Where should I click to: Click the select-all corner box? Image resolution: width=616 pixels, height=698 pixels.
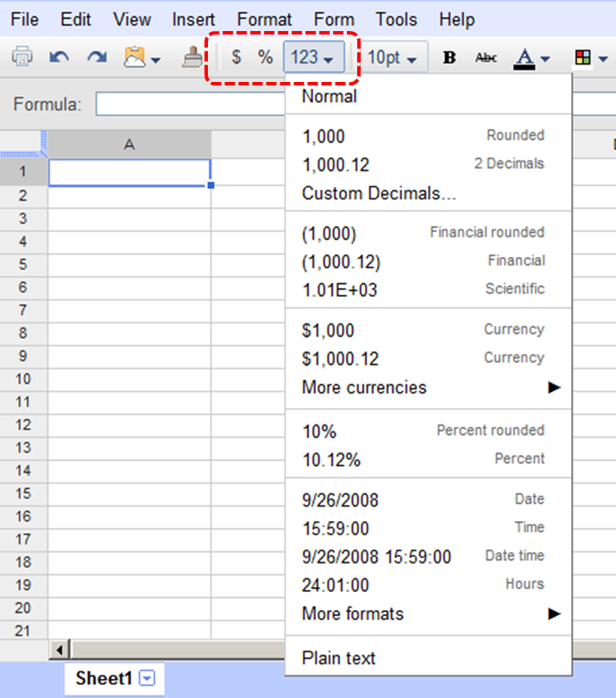click(x=23, y=143)
